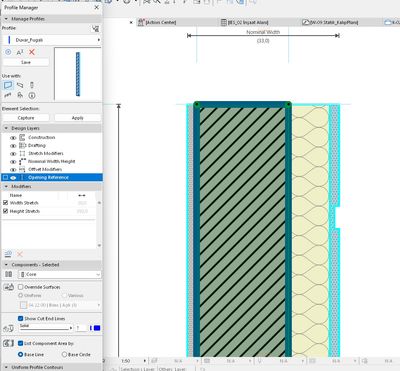400x371 pixels.
Task: Hide the Construction design layer
Action: 13,137
